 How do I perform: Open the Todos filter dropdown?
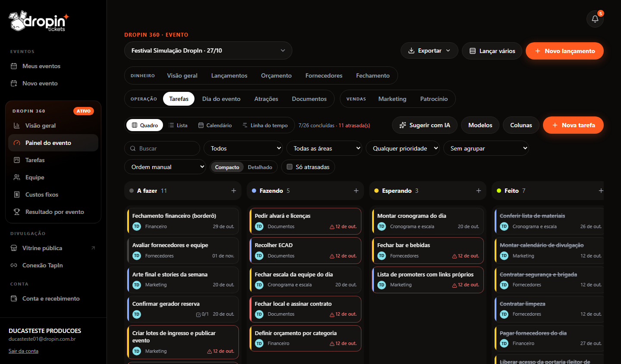coord(243,148)
